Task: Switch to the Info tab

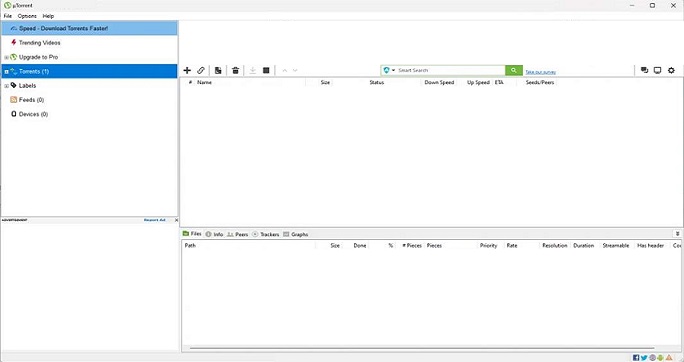Action: pyautogui.click(x=214, y=234)
